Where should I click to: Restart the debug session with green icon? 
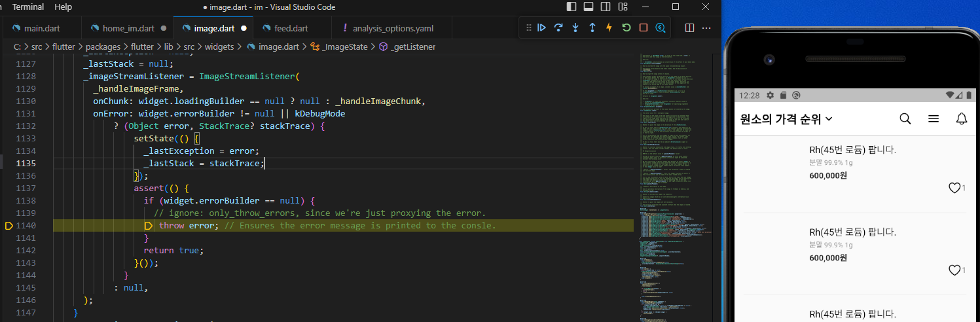[x=626, y=27]
